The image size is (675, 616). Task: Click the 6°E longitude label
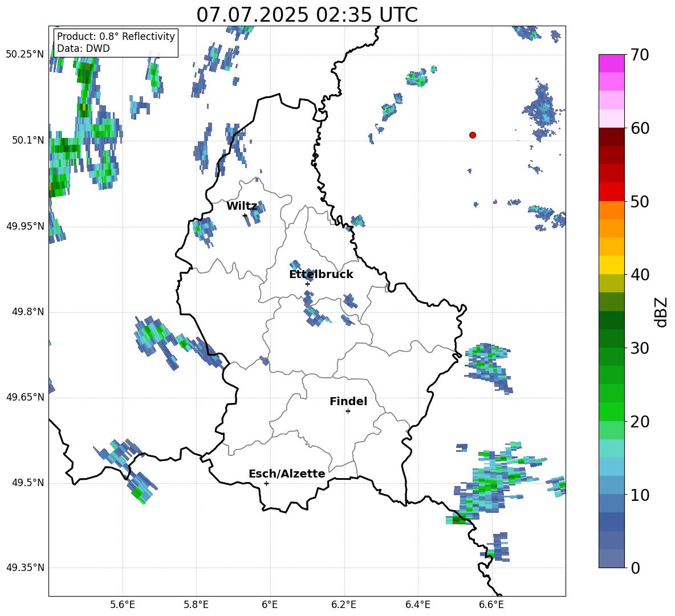pyautogui.click(x=270, y=605)
